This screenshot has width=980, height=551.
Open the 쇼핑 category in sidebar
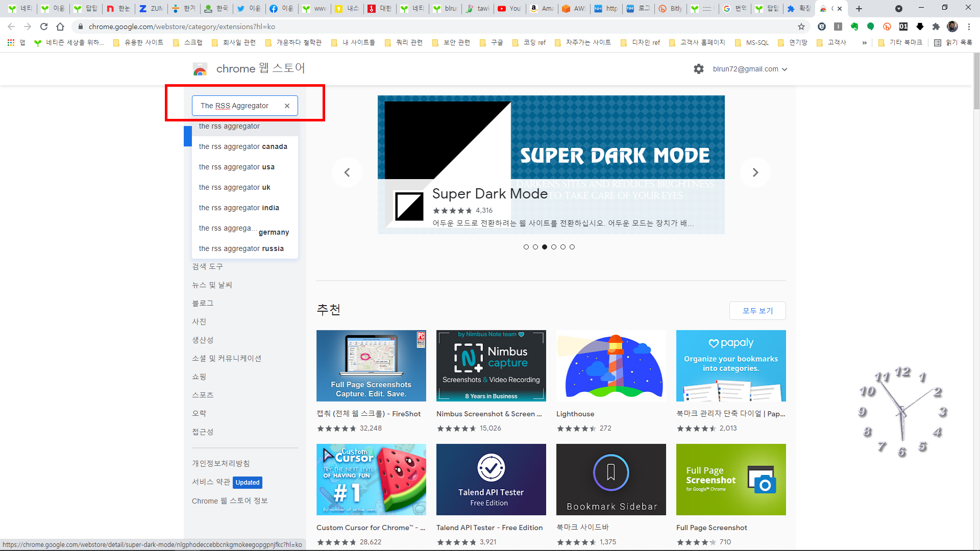click(199, 377)
